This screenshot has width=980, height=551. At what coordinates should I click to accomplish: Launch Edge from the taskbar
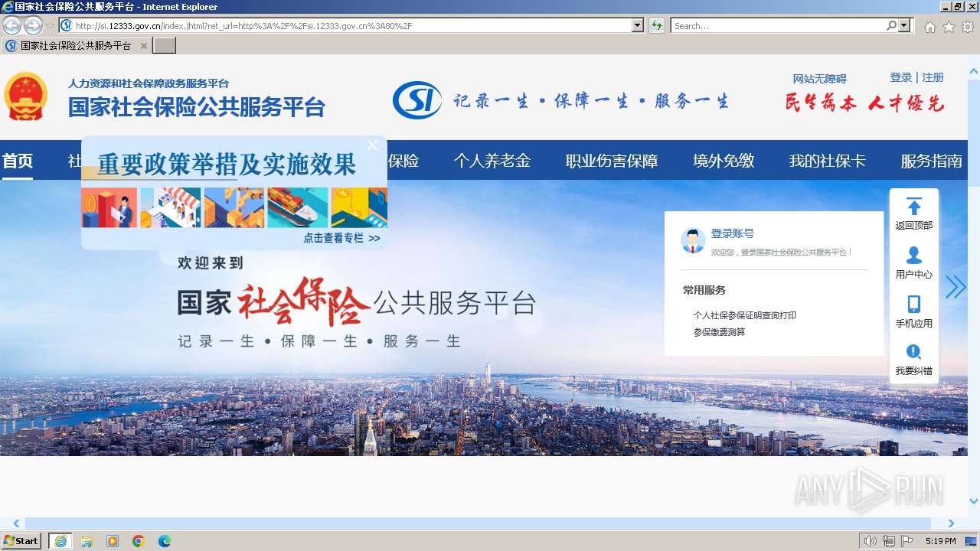coord(165,541)
